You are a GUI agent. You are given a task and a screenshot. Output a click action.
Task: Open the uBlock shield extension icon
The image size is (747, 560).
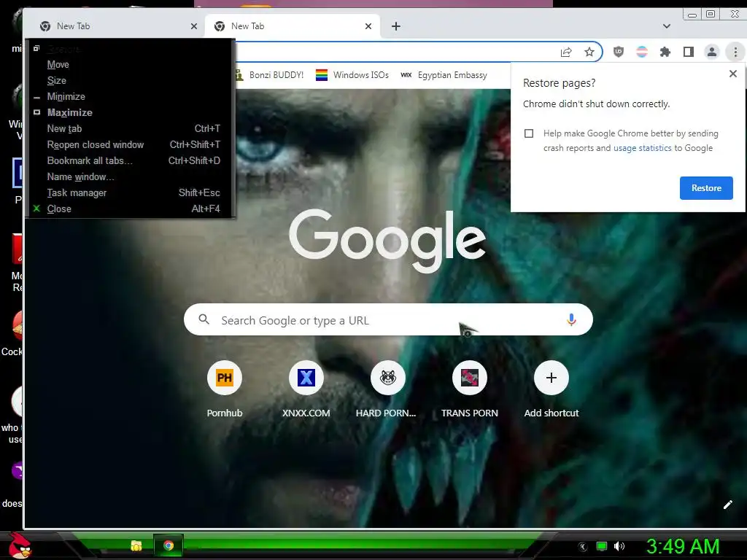tap(619, 52)
